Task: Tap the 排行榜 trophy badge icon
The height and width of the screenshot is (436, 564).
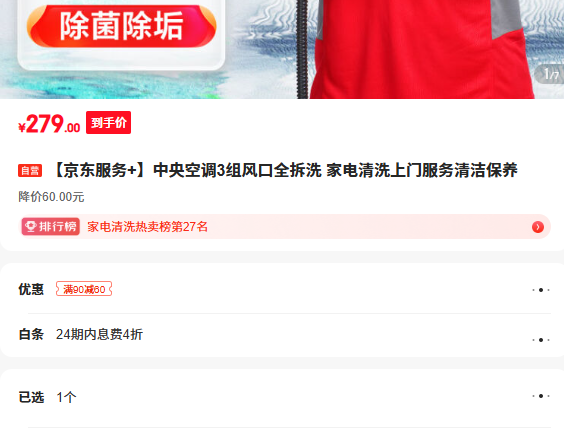Action: [x=50, y=227]
